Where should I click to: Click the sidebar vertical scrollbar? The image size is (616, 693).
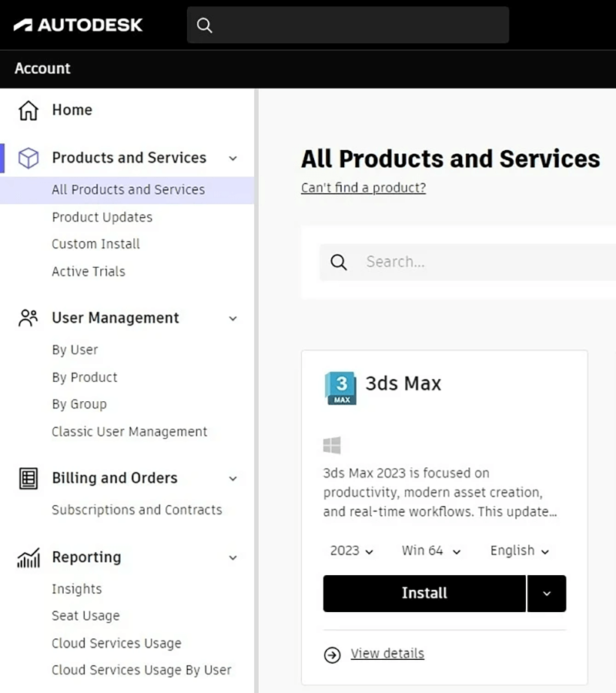pos(256,390)
